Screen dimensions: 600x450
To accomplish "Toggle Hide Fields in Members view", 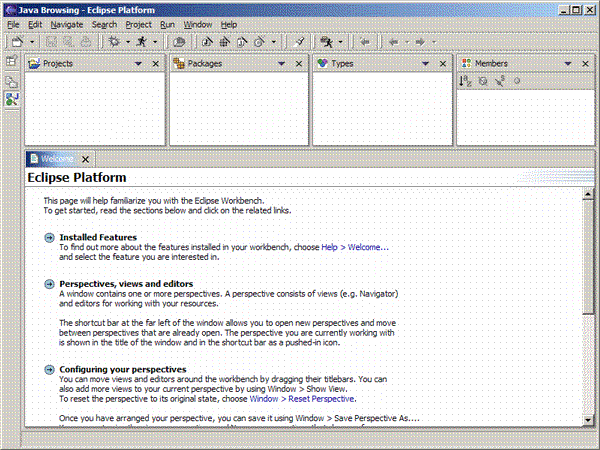I will [x=483, y=81].
